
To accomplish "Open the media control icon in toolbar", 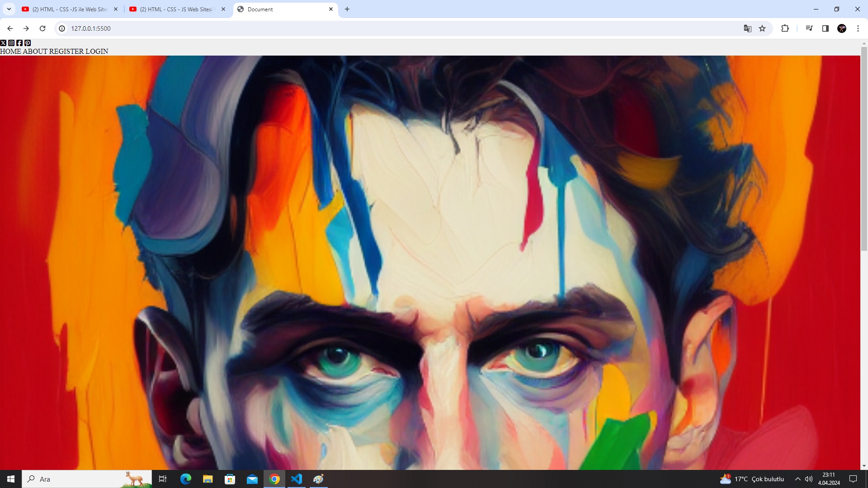I will tap(809, 28).
